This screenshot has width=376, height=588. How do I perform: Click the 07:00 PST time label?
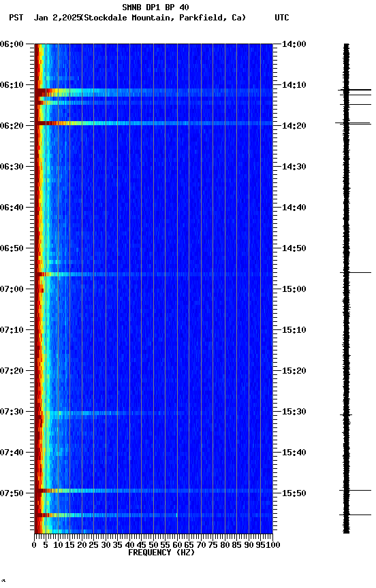click(x=12, y=289)
